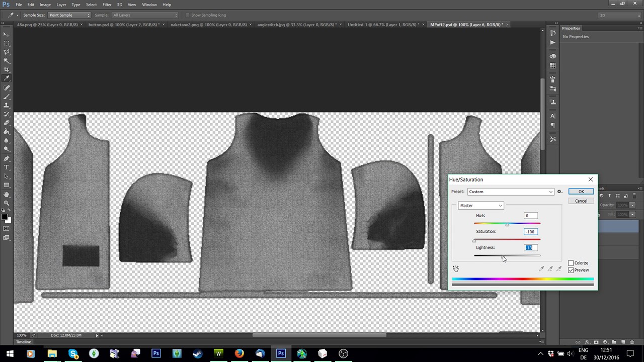Click Cancel in Hue/Saturation dialog
644x362 pixels.
point(581,201)
